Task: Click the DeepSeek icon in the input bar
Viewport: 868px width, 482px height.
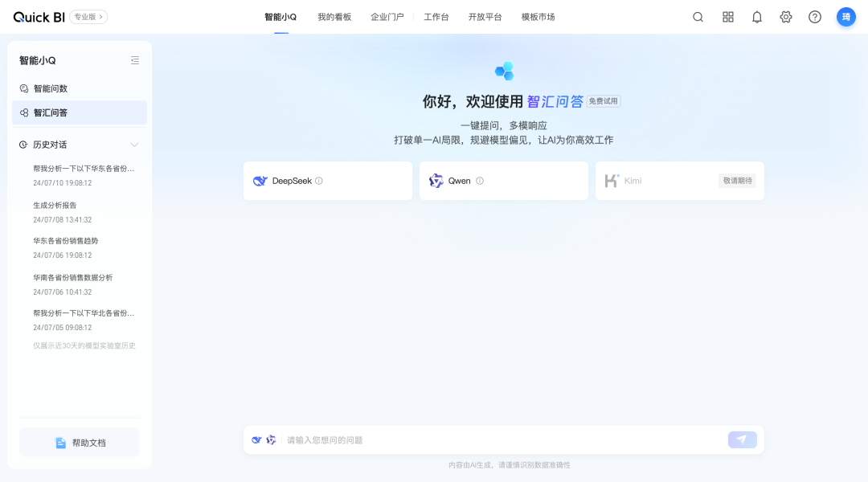Action: tap(256, 440)
